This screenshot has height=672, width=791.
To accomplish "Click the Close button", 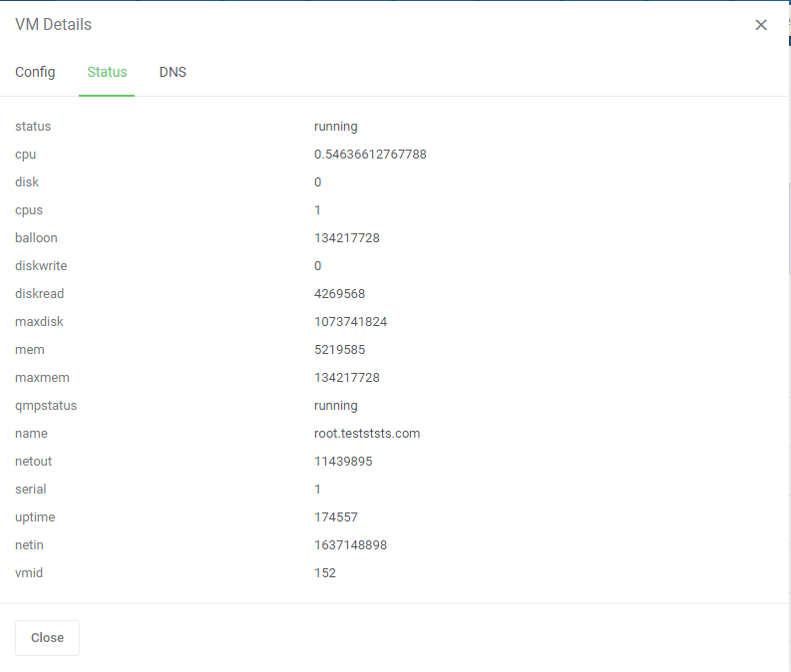I will (x=47, y=638).
